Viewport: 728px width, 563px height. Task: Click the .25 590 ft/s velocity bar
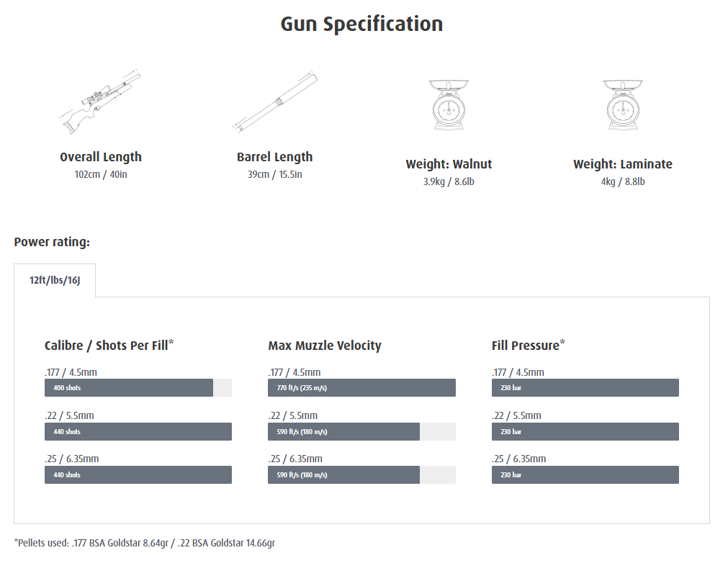click(343, 475)
